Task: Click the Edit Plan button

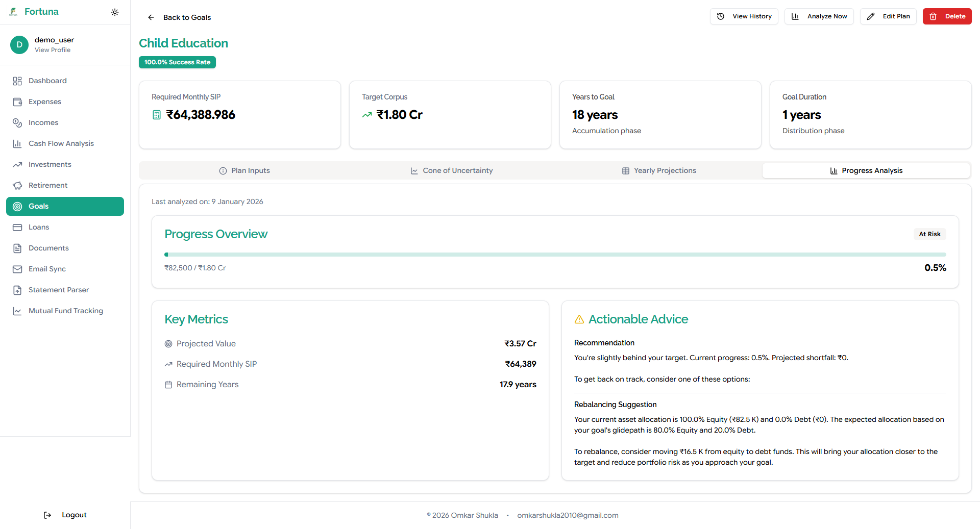Action: tap(888, 16)
